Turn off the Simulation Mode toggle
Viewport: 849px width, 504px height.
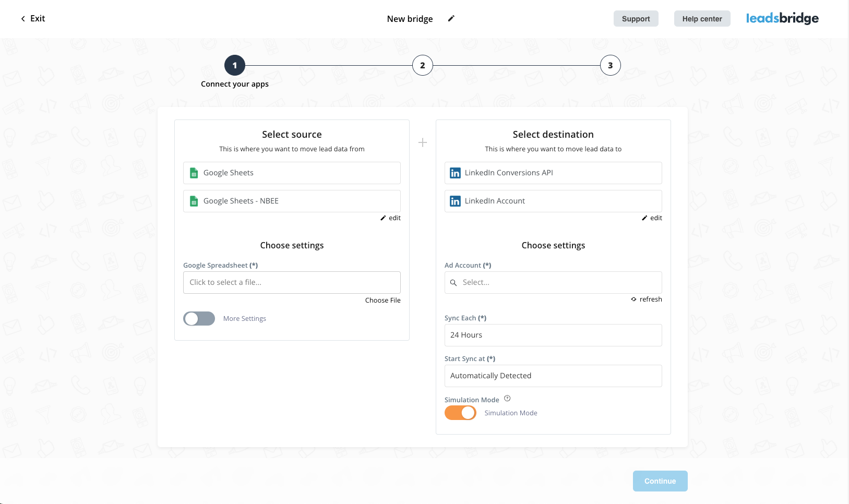click(x=460, y=413)
